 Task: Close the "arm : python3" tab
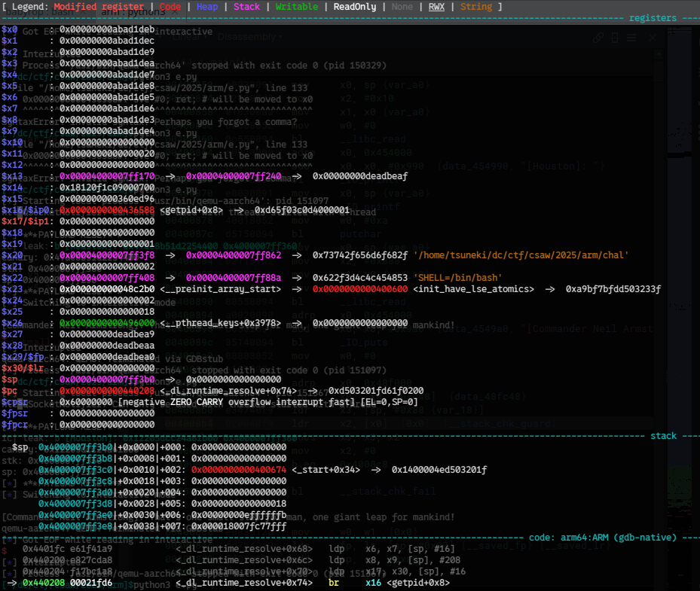coord(174,12)
